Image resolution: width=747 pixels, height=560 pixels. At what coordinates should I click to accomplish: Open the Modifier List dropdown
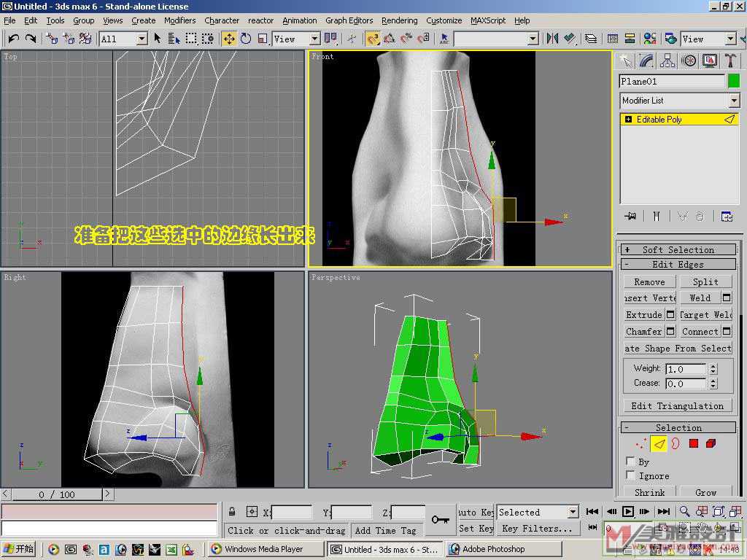pos(734,101)
